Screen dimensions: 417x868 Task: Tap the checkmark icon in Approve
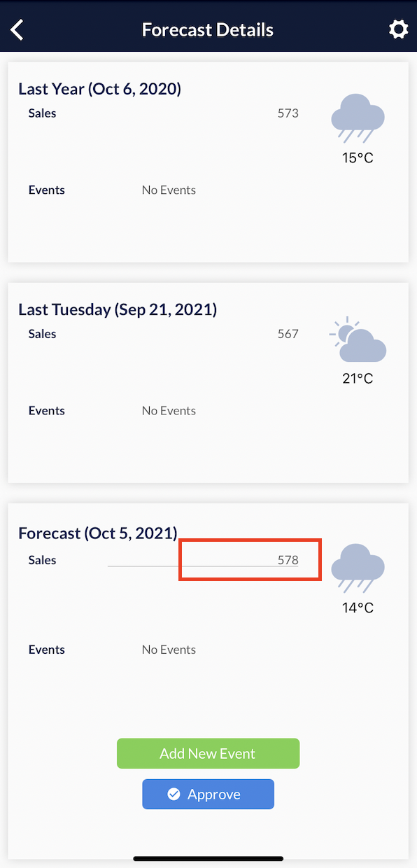pos(174,794)
